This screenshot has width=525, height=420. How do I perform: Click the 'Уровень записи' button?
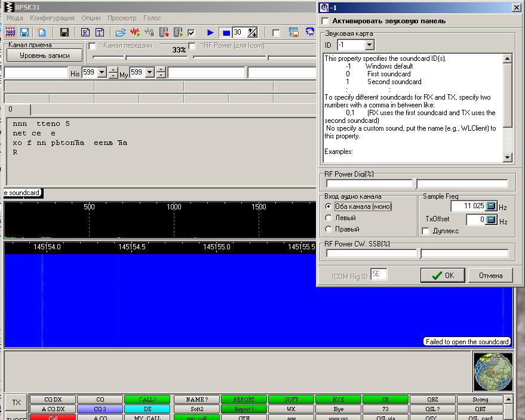coord(44,55)
